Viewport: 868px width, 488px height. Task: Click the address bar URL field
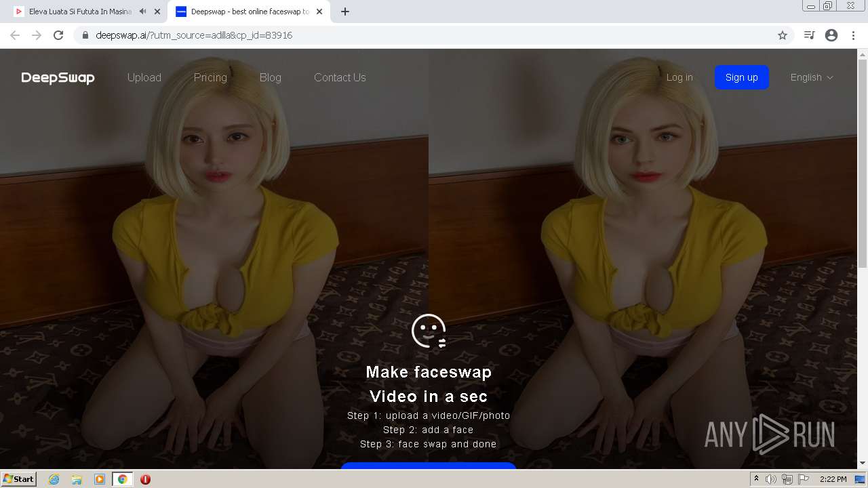pyautogui.click(x=434, y=35)
